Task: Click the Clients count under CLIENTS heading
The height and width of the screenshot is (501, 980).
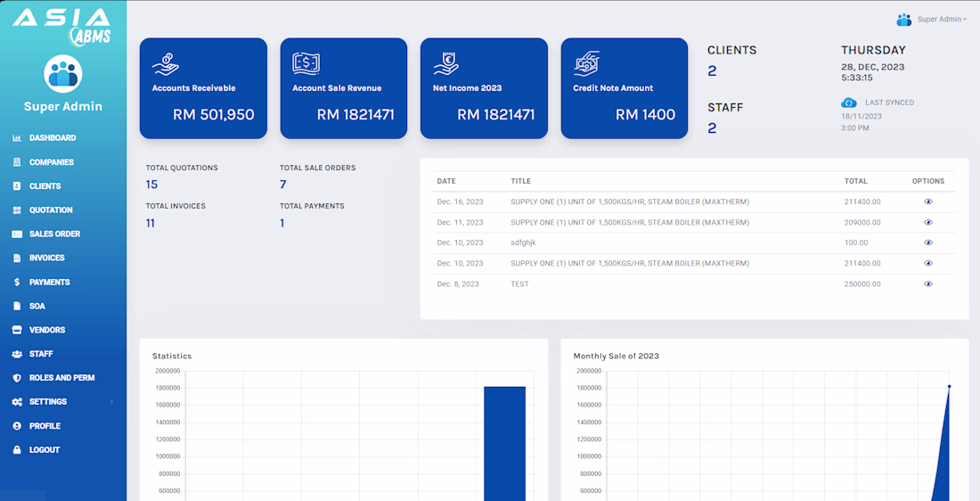Action: pyautogui.click(x=712, y=71)
